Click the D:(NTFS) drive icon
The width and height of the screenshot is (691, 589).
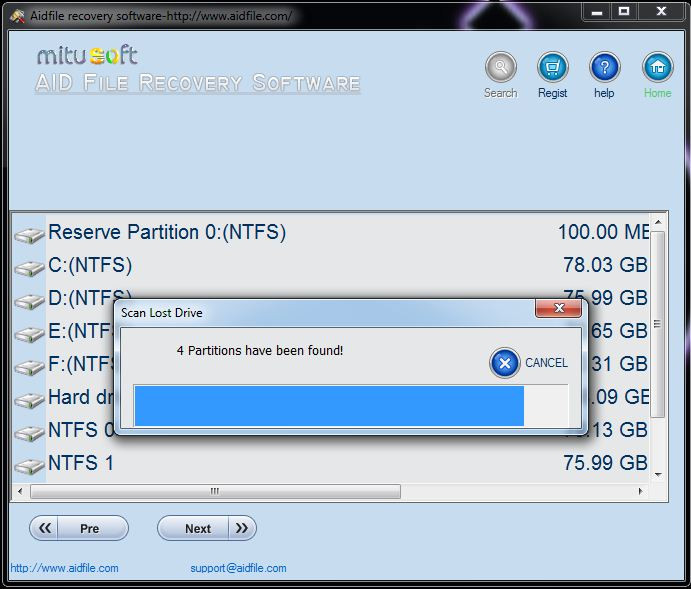pyautogui.click(x=30, y=301)
